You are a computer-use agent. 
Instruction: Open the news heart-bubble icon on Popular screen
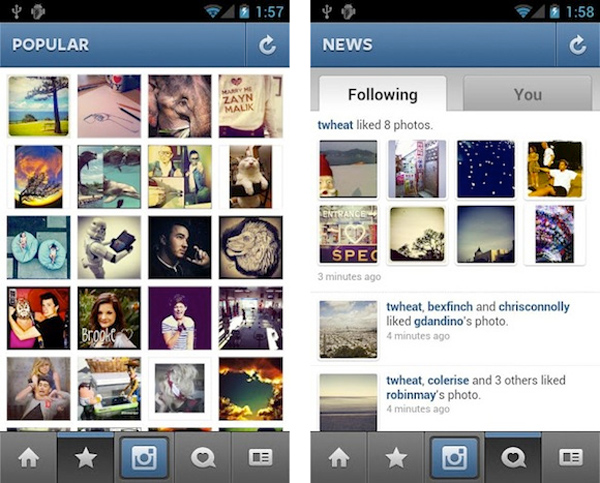203,458
